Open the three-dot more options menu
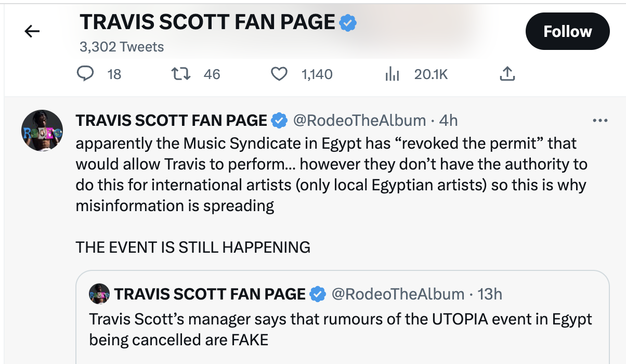This screenshot has width=626, height=364. pos(600,121)
